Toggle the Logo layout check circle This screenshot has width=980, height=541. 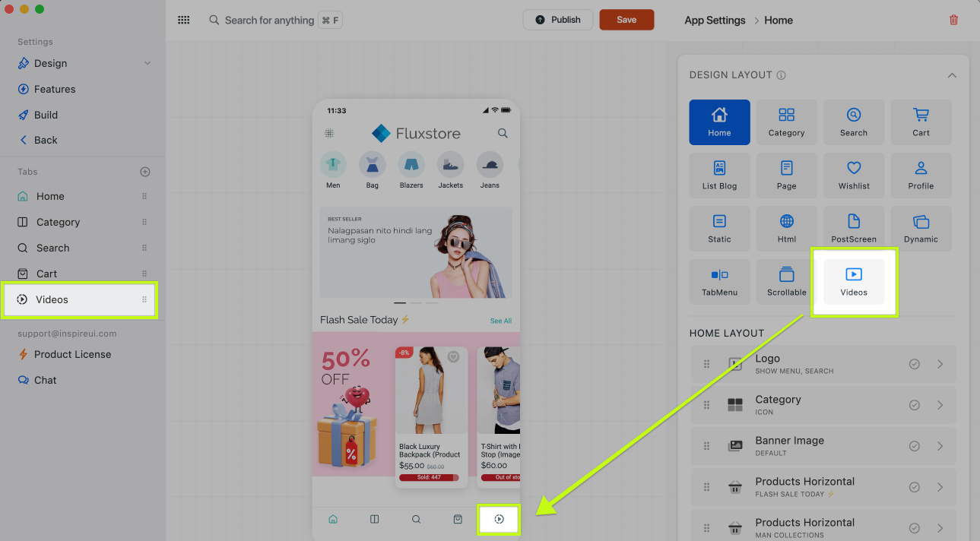(x=915, y=364)
